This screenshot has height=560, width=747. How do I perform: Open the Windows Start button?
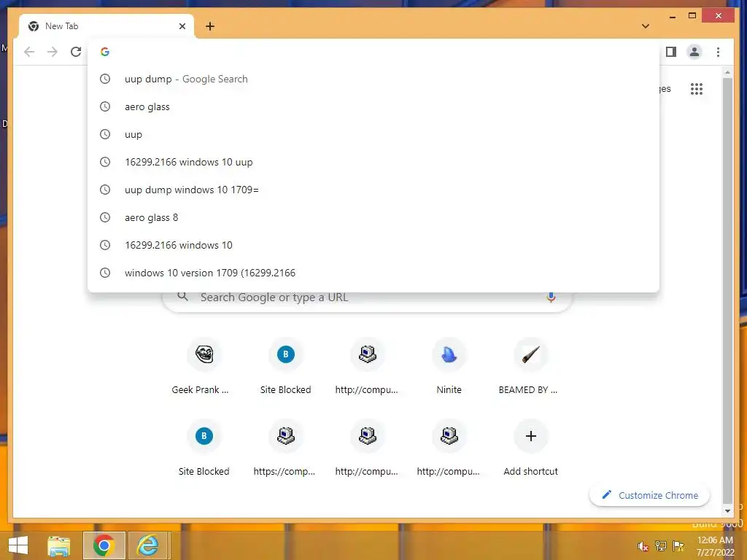pyautogui.click(x=18, y=545)
